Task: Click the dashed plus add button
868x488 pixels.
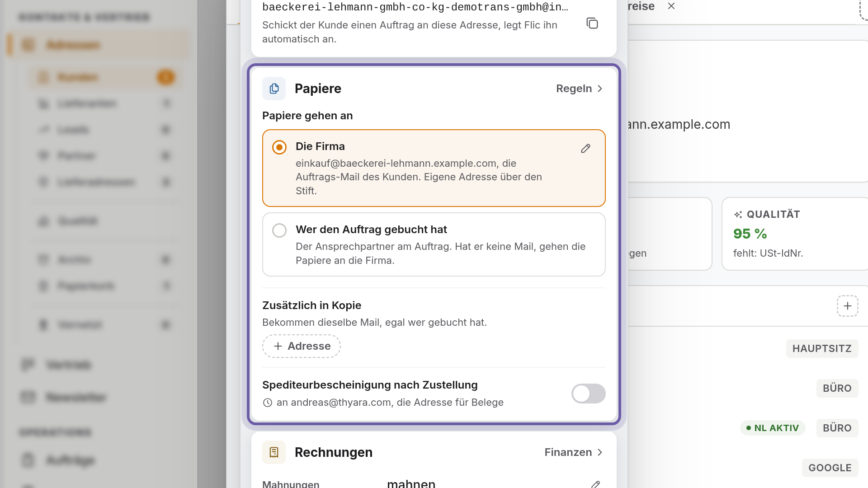Action: pos(847,306)
